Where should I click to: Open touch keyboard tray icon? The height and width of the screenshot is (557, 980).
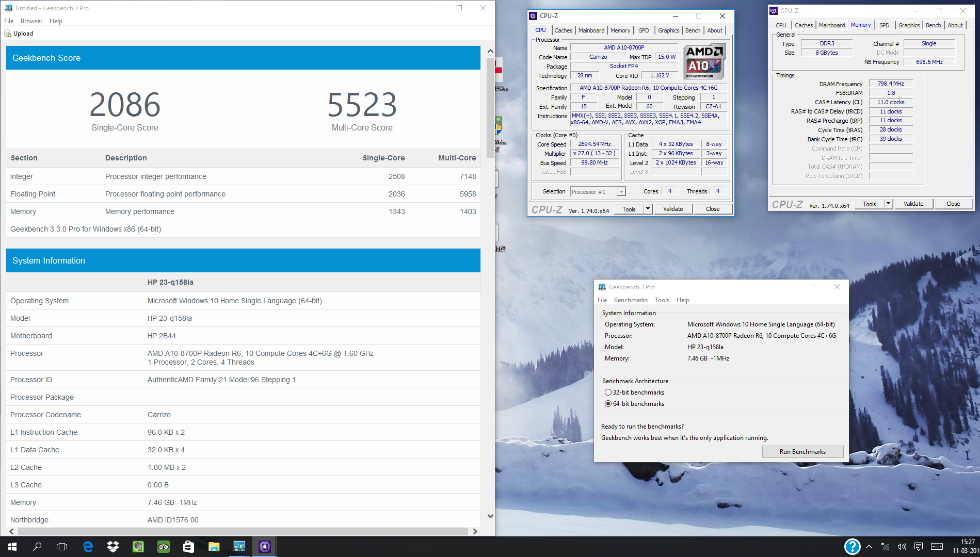click(x=937, y=547)
